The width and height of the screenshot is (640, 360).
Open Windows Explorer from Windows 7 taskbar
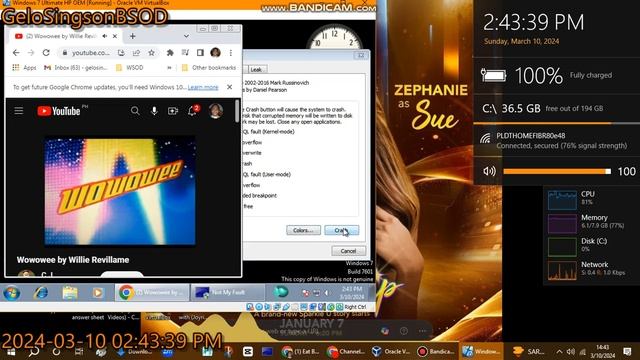pyautogui.click(x=70, y=293)
